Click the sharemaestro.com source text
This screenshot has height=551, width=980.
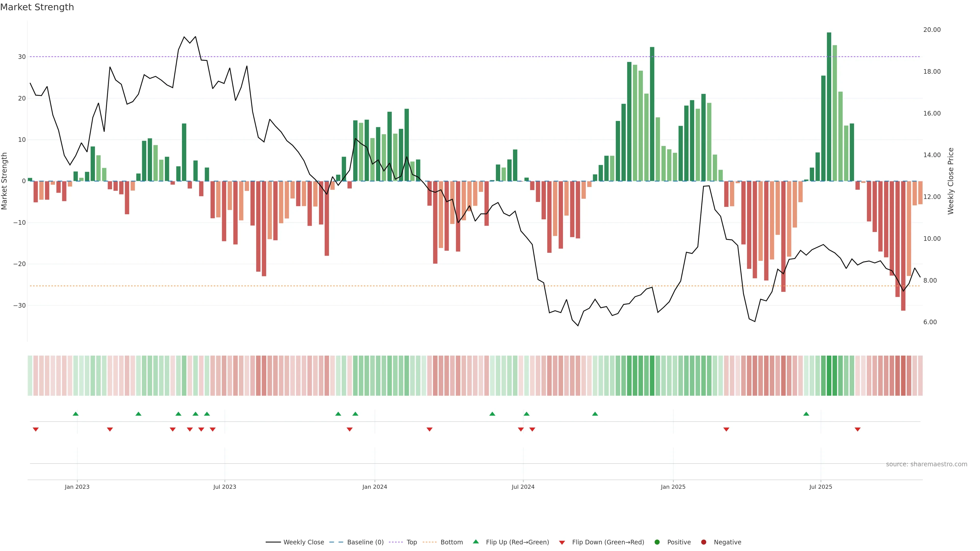click(926, 464)
